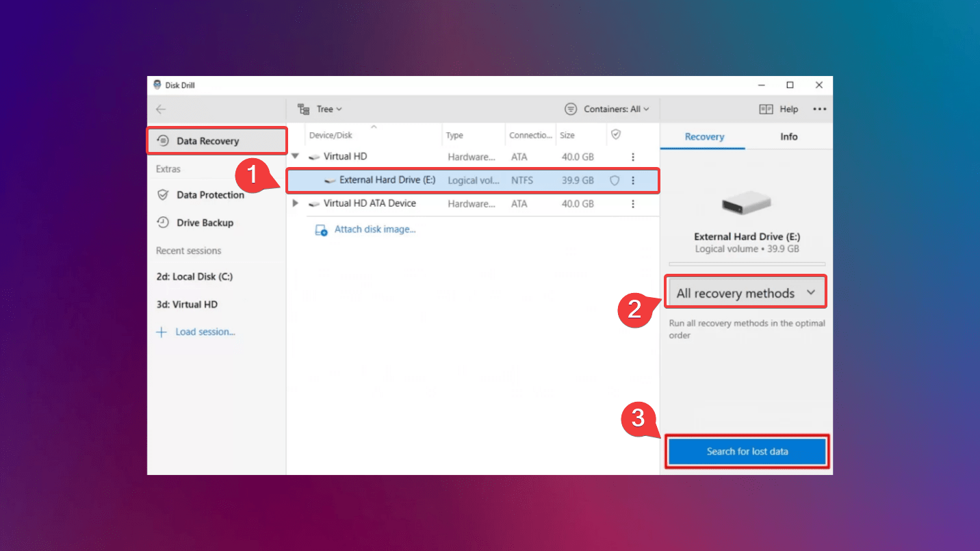The width and height of the screenshot is (980, 551).
Task: Open the All recovery methods dropdown
Action: pos(746,293)
